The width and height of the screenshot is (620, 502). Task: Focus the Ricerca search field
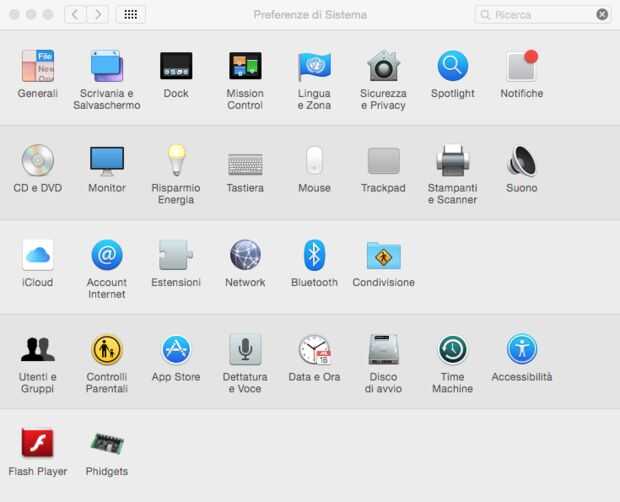pos(542,15)
